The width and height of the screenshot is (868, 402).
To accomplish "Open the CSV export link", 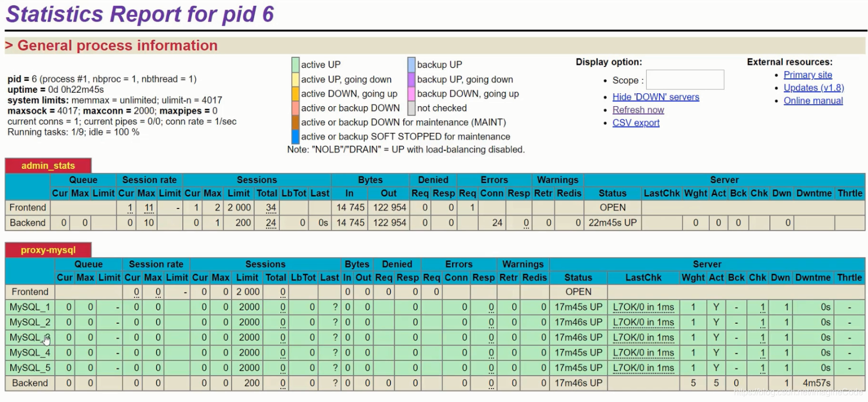I will 636,123.
